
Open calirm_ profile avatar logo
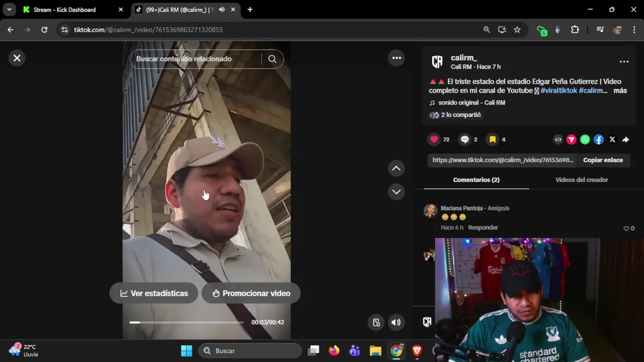coord(437,62)
